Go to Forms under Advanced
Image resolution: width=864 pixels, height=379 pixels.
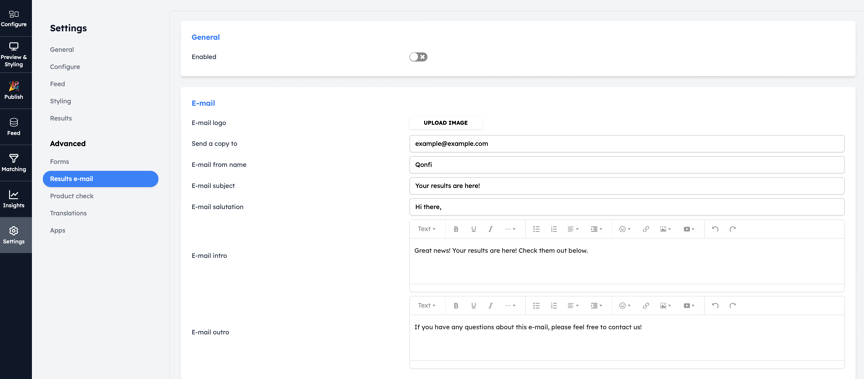coord(60,162)
